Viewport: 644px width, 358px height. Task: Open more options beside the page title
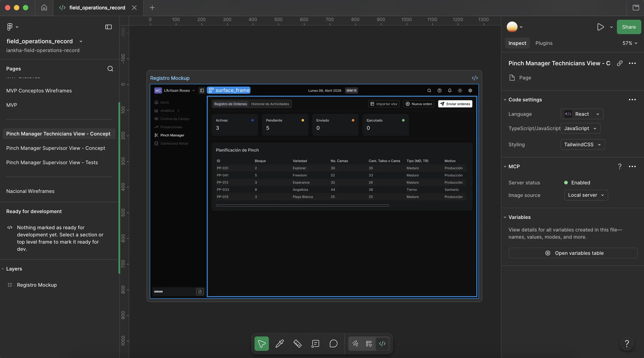tap(632, 63)
